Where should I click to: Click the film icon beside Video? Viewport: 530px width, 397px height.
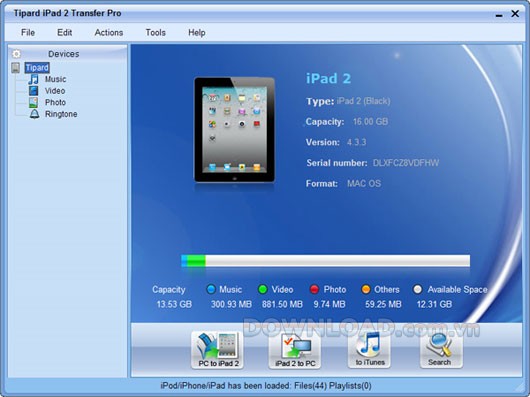click(x=33, y=91)
